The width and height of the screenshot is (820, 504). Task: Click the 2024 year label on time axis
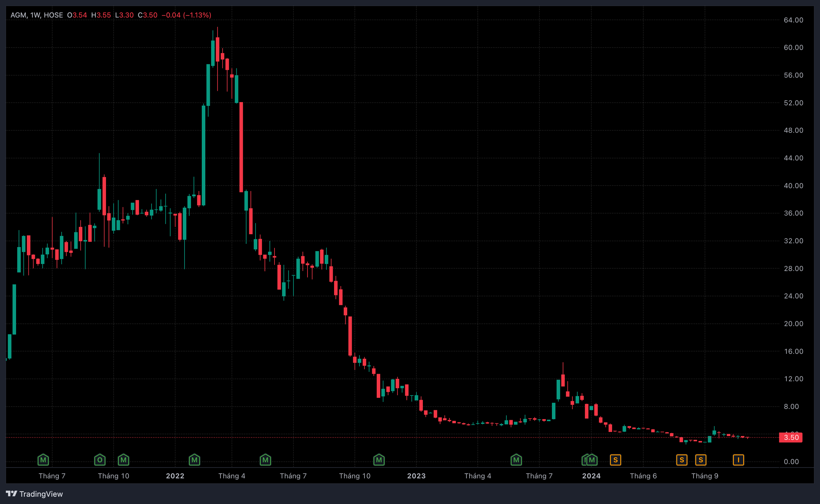tap(591, 476)
